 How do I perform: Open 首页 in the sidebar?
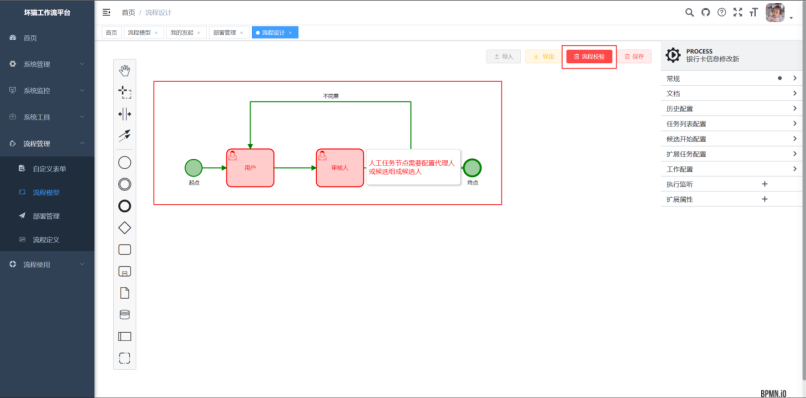(x=47, y=38)
